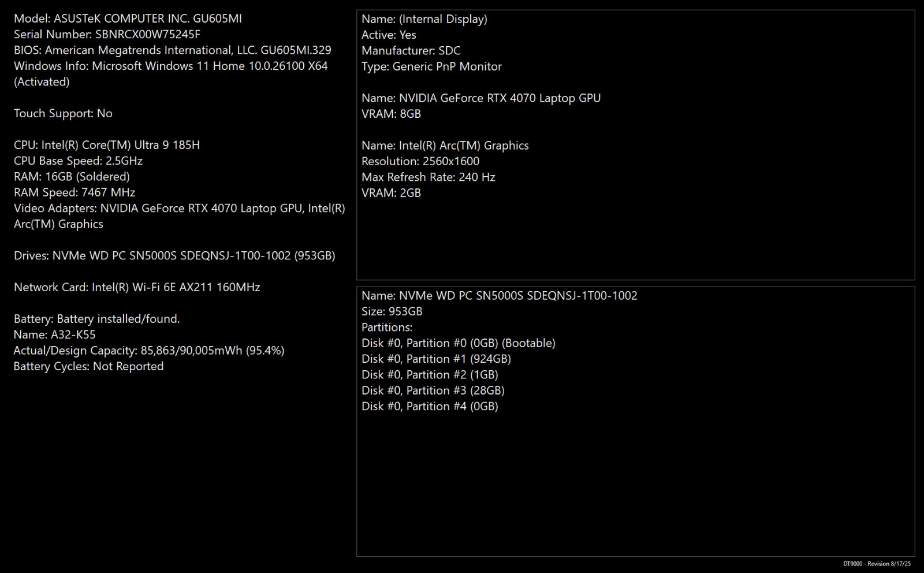Click Disk #0 Partition #1 (924GB) entry

pos(436,359)
